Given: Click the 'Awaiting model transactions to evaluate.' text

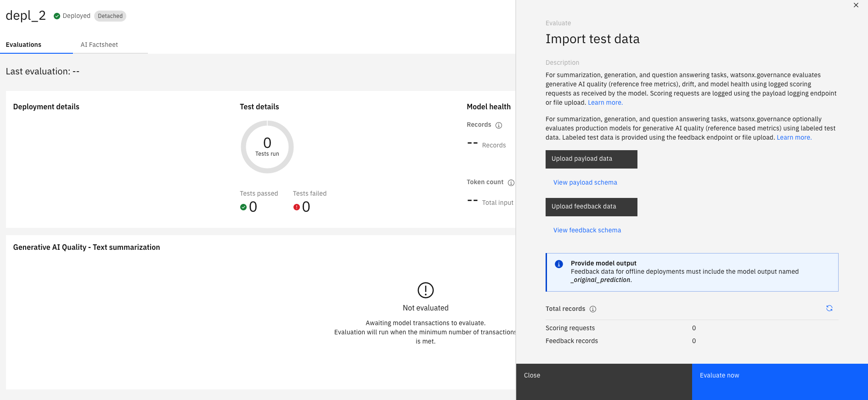Looking at the screenshot, I should click(426, 323).
